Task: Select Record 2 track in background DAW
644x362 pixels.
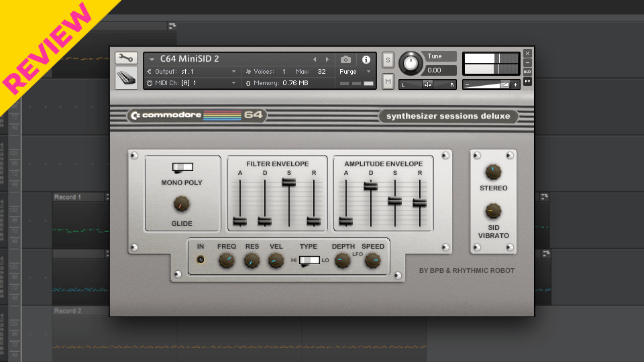Action: [x=68, y=310]
